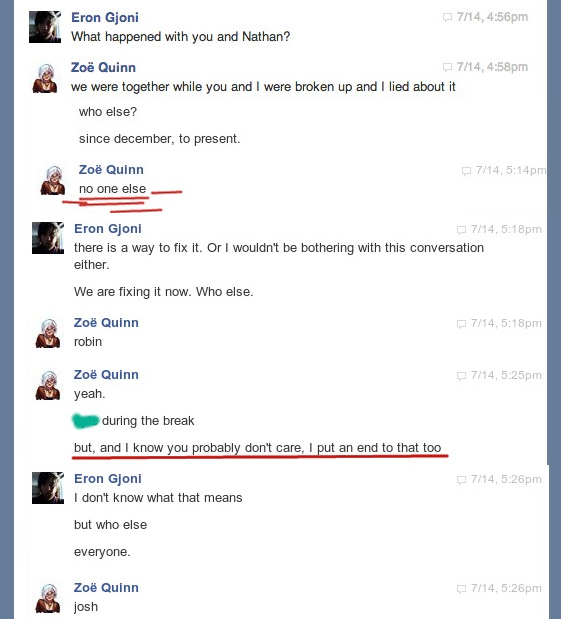Image resolution: width=561 pixels, height=619 pixels.
Task: Open Eron Gjoni's profile from the first message
Action: [x=105, y=17]
